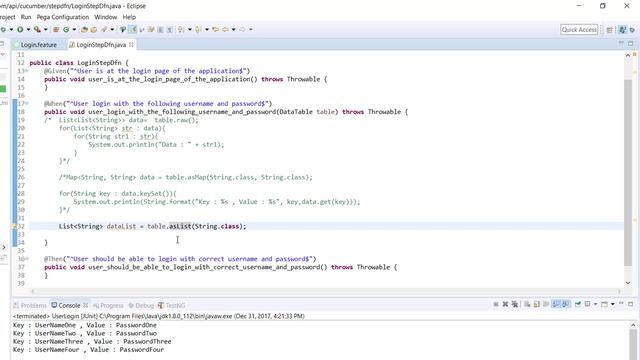Maximize the editor area
Image resolution: width=640 pixels, height=360 pixels.
click(x=631, y=43)
